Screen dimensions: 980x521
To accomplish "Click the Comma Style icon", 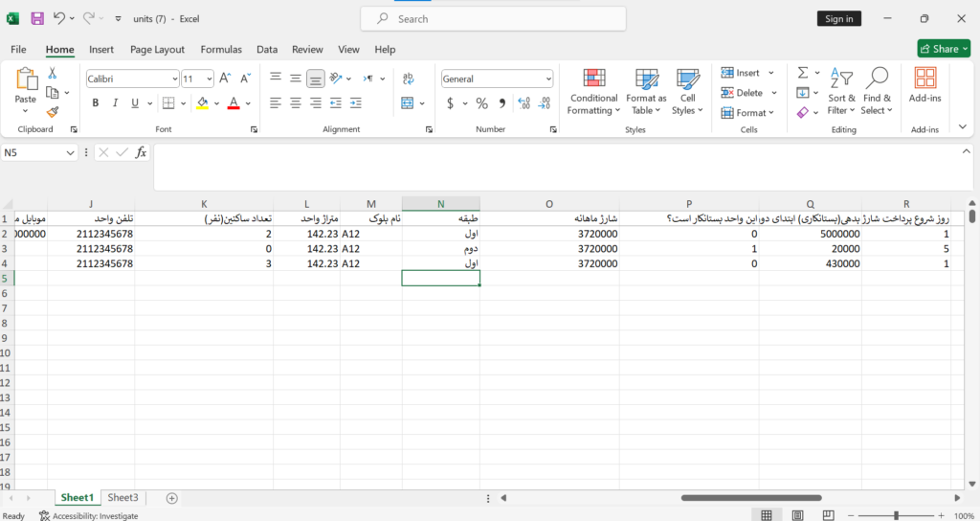I will pos(501,103).
